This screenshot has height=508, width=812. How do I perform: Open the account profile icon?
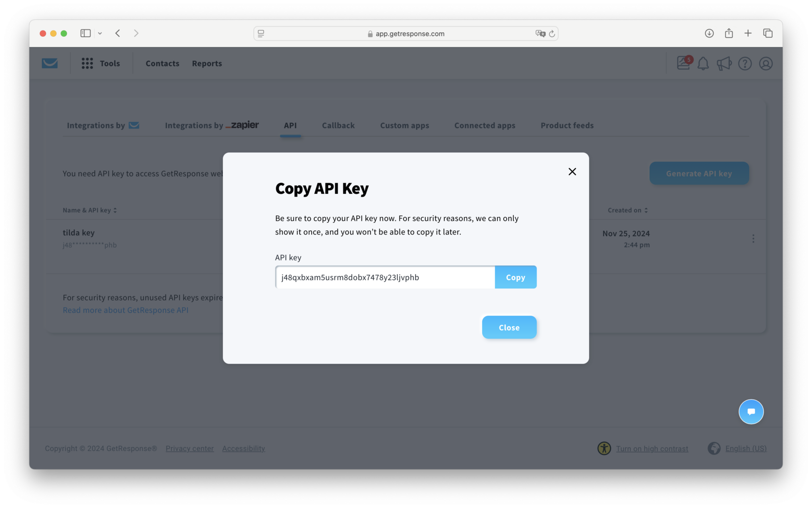click(x=766, y=63)
